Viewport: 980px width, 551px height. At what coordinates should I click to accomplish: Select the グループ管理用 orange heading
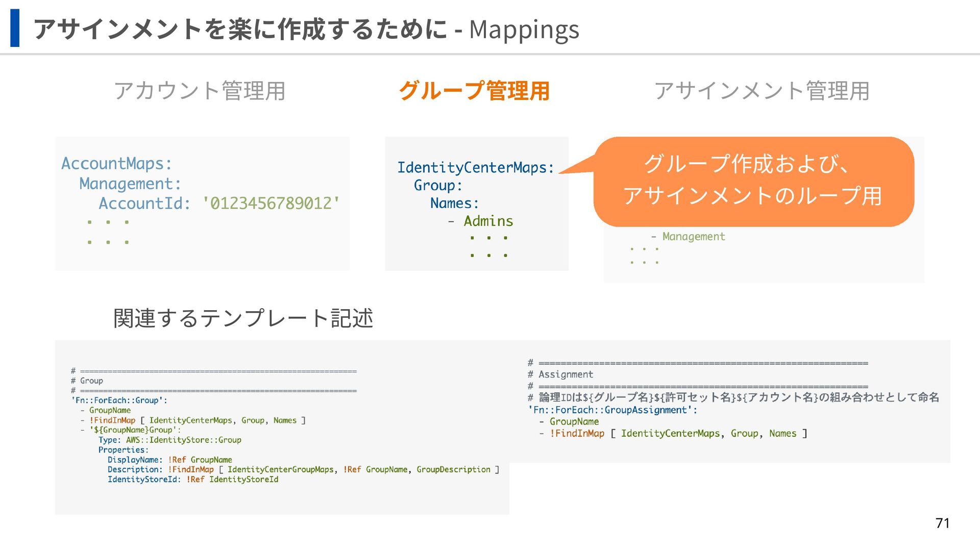(474, 91)
